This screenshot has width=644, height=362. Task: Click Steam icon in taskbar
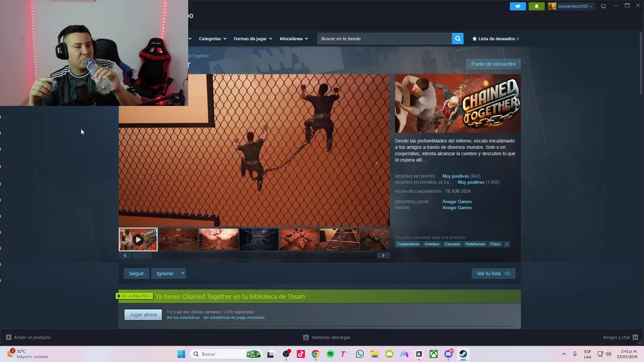pyautogui.click(x=463, y=354)
